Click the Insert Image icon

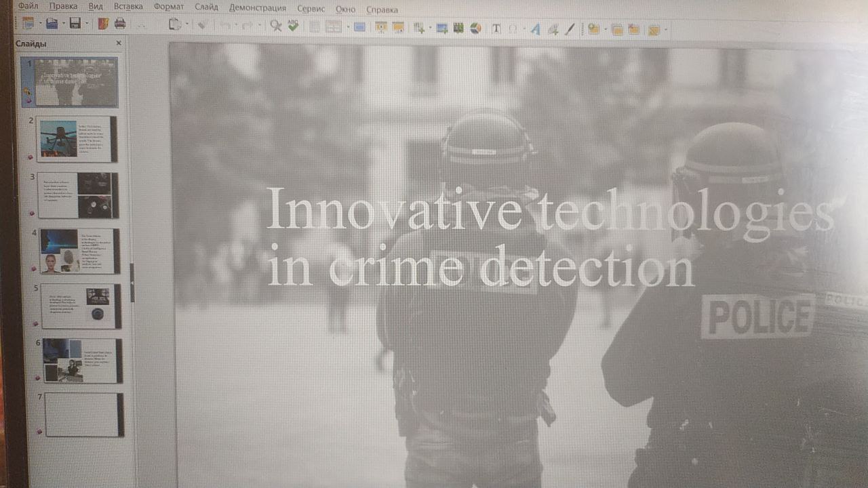click(x=442, y=28)
